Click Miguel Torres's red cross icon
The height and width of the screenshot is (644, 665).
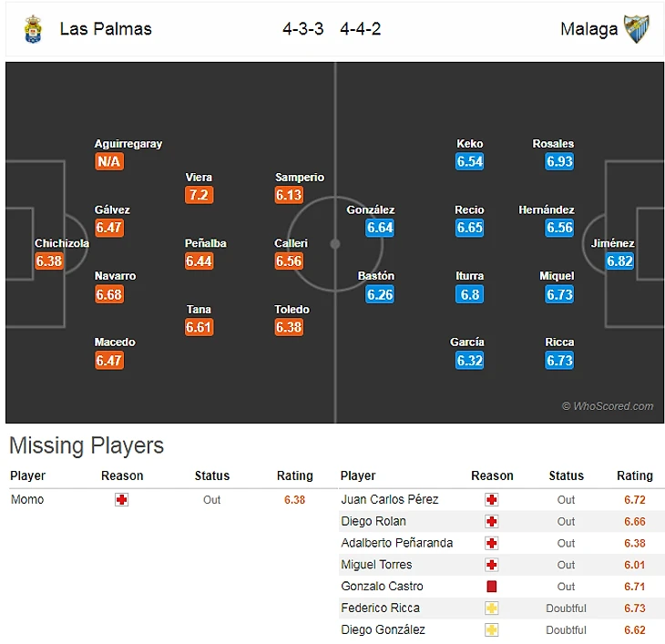492,565
